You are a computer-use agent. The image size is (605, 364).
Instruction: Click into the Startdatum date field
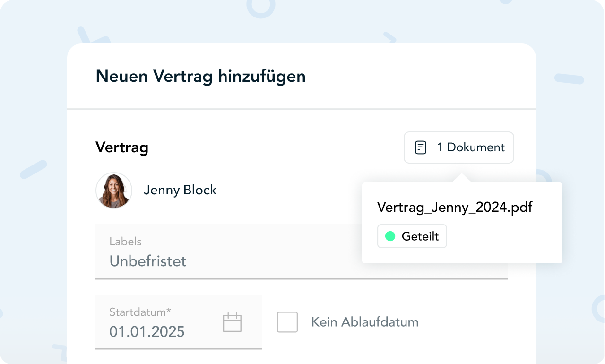161,322
